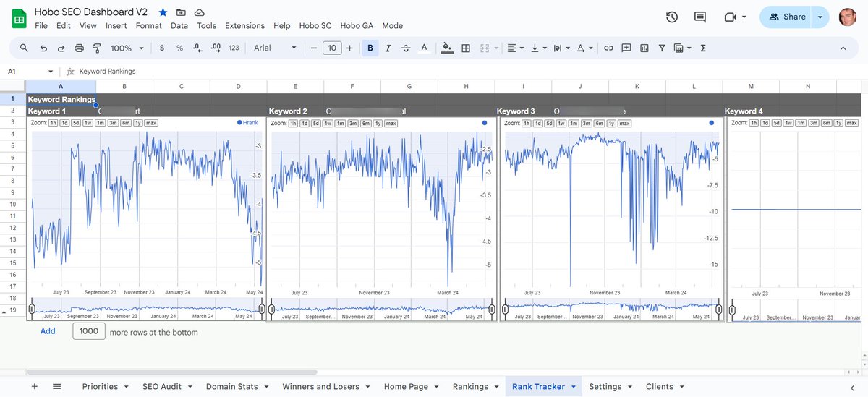Screen dimensions: 868x397
Task: Switch to the SEO Audit tab
Action: click(168, 387)
